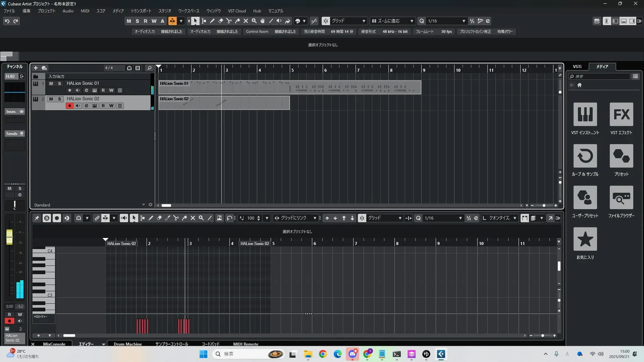The width and height of the screenshot is (644, 362).
Task: Click the Sends section header in channel
Action: tap(12, 134)
